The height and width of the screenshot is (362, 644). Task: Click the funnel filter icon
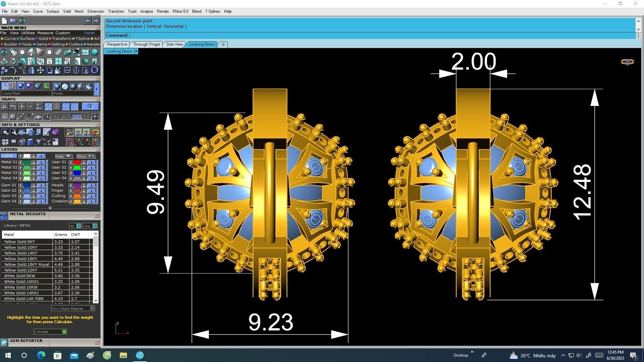[x=38, y=142]
